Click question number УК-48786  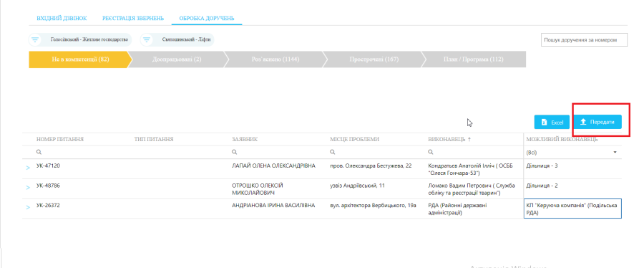(49, 186)
